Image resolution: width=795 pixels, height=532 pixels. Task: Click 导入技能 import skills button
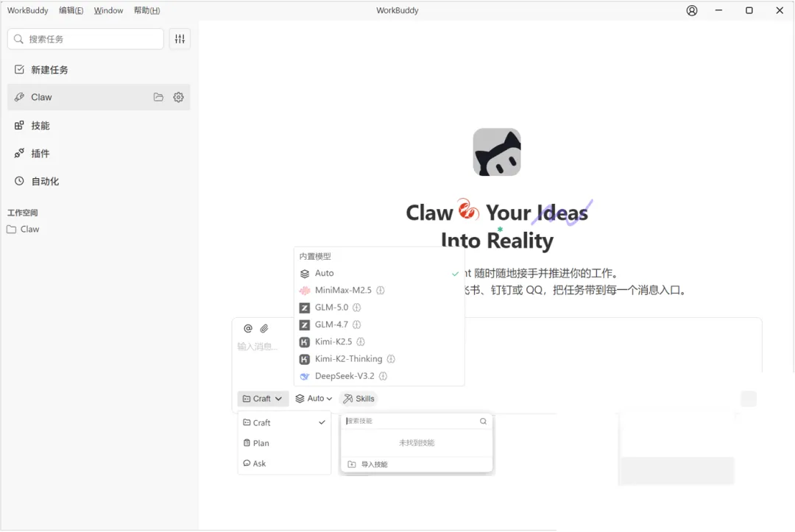417,464
